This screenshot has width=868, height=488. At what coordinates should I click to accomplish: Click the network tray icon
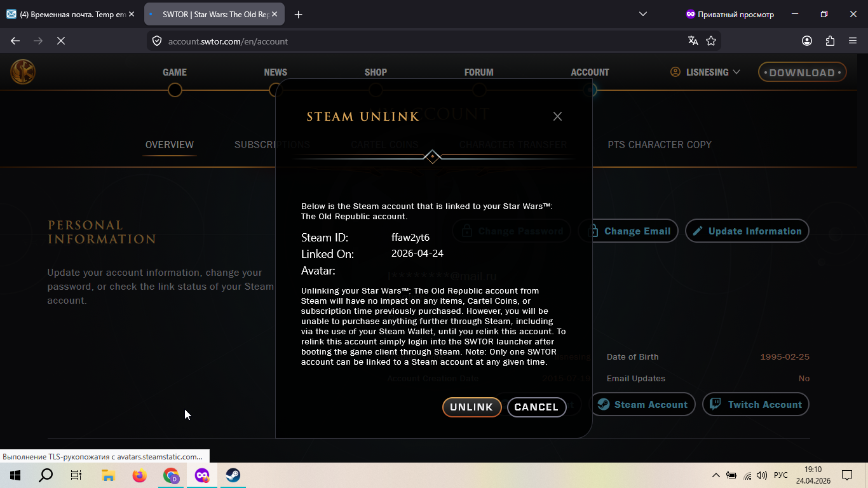pyautogui.click(x=747, y=475)
